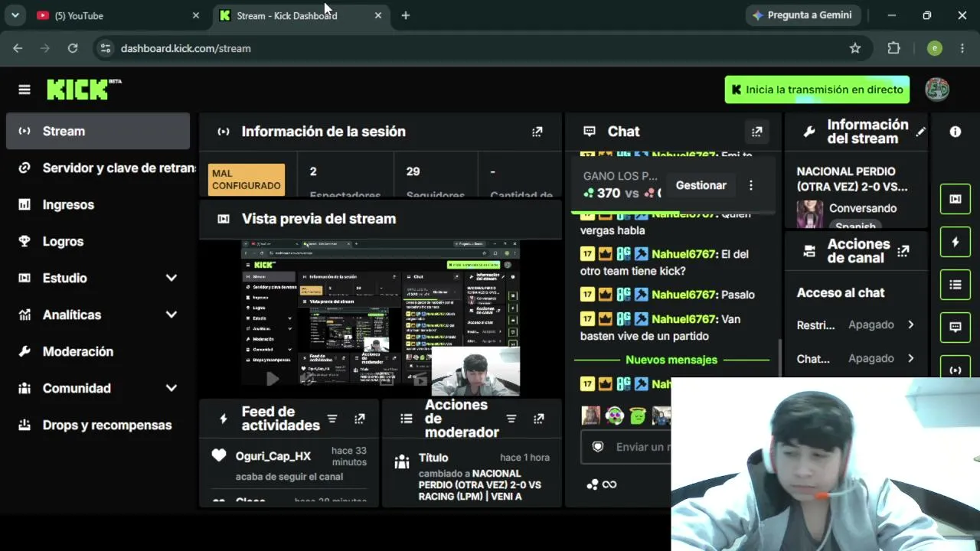Go back to the previous page
Image resolution: width=980 pixels, height=551 pixels.
click(x=18, y=48)
